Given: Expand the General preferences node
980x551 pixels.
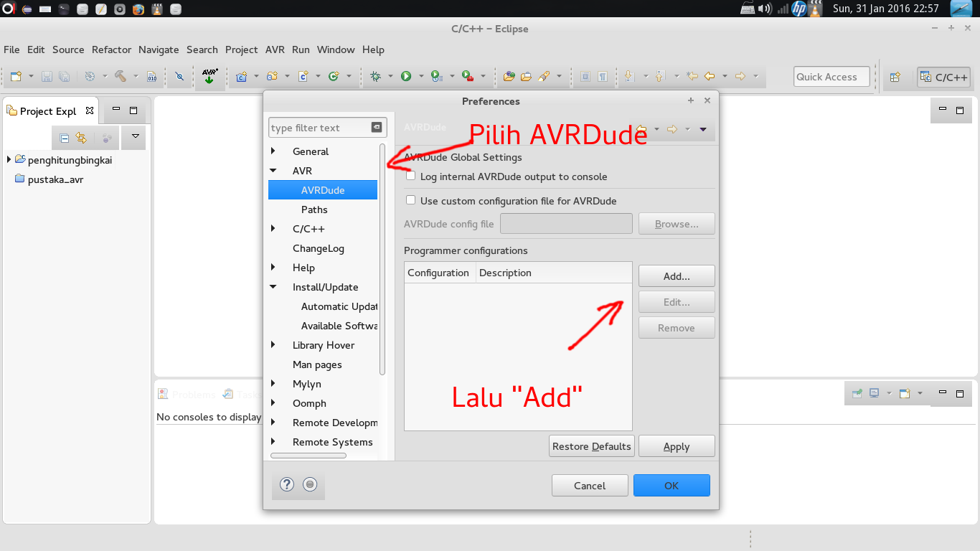Looking at the screenshot, I should [273, 151].
